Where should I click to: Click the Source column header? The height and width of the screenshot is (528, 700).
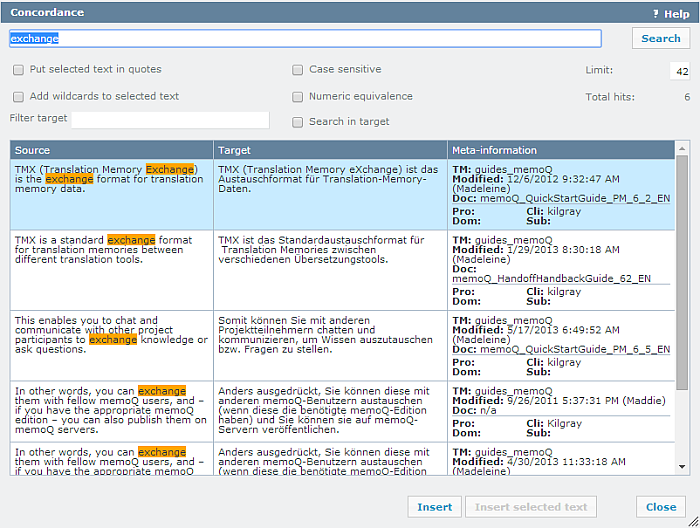tap(112, 150)
